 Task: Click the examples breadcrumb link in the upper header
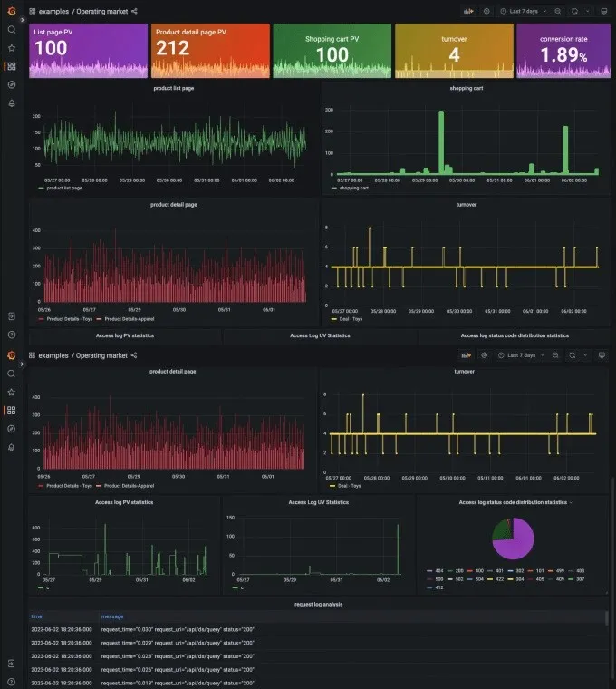click(x=53, y=12)
